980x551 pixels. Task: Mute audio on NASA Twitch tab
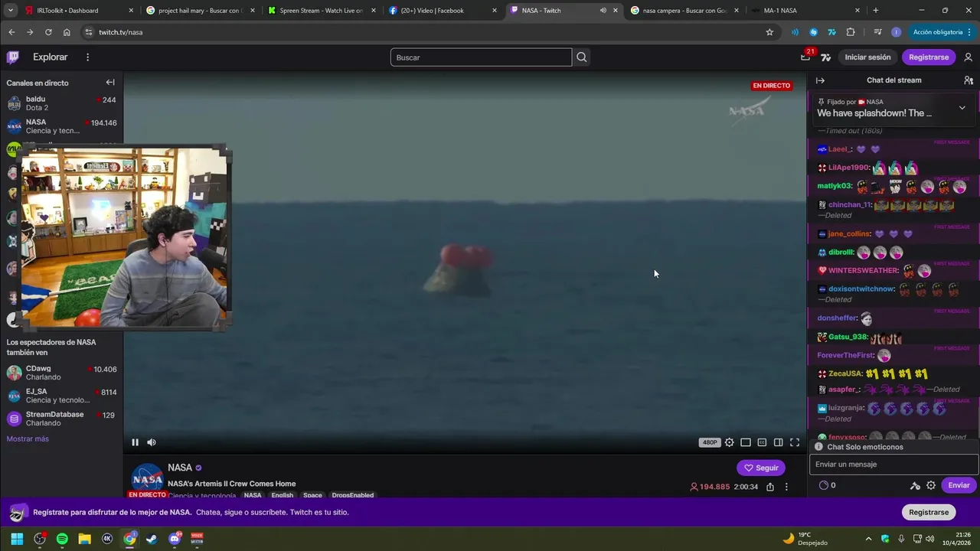[603, 11]
